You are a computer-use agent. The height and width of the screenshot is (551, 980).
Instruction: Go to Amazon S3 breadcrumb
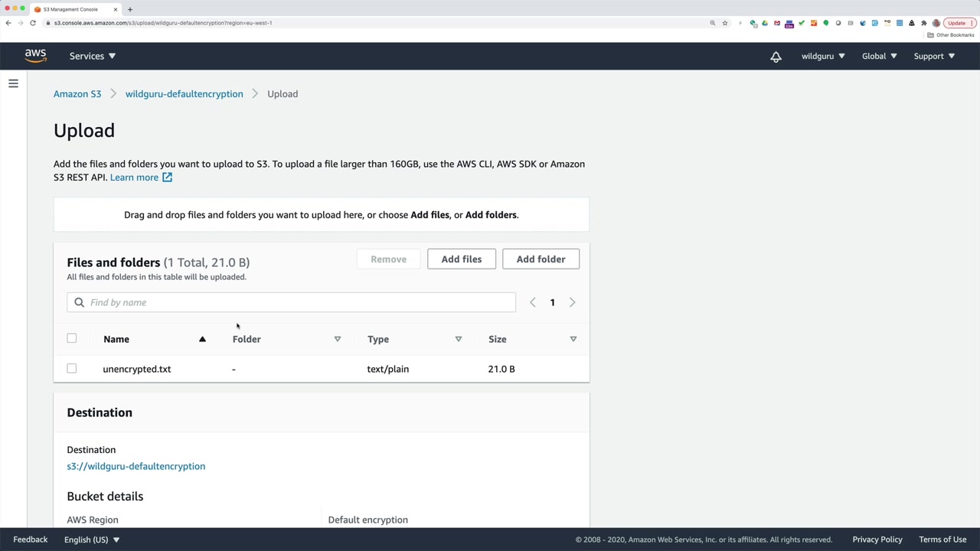[x=77, y=94]
